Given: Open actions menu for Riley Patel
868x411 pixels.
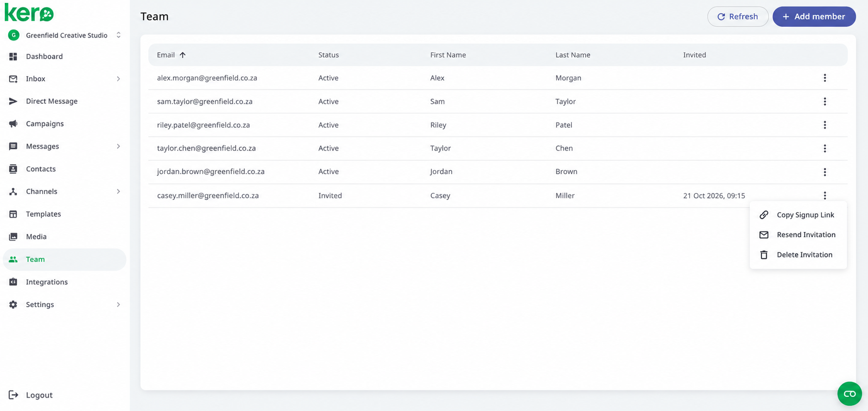Looking at the screenshot, I should (x=825, y=125).
